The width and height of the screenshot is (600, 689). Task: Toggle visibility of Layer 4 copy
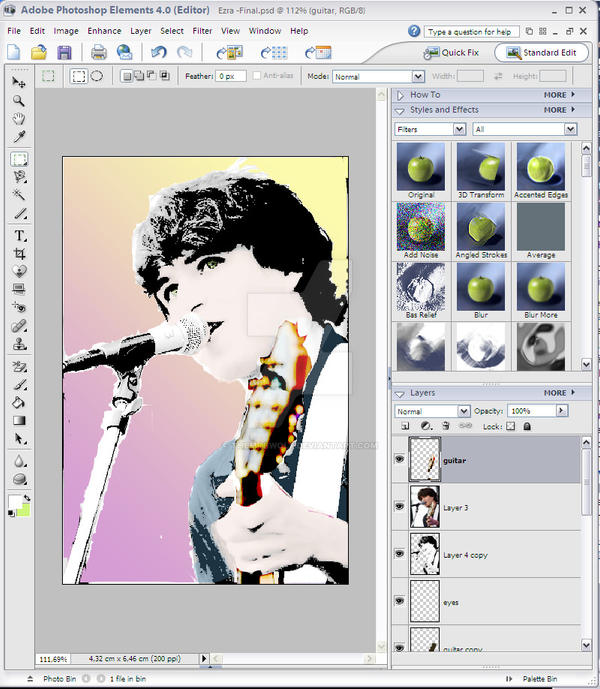click(399, 554)
